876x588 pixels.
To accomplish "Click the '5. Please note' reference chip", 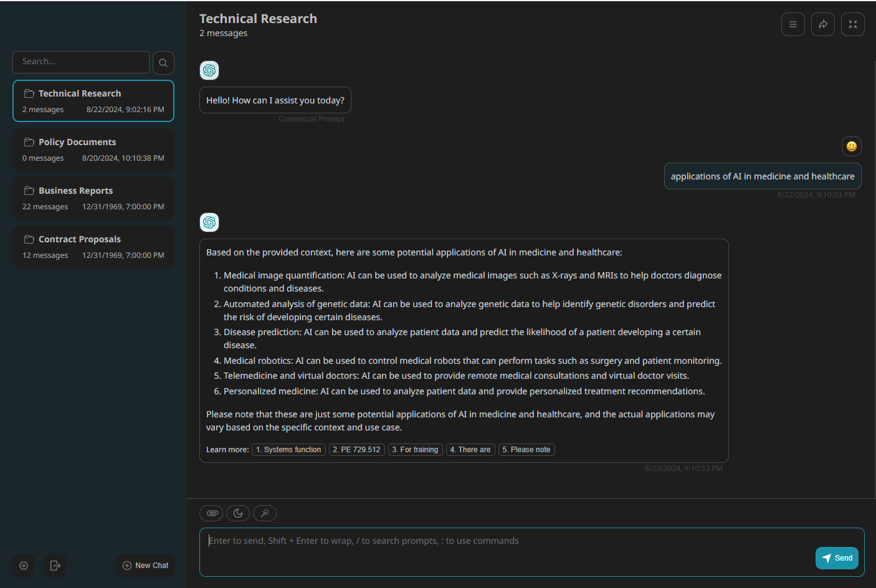I will [x=526, y=450].
